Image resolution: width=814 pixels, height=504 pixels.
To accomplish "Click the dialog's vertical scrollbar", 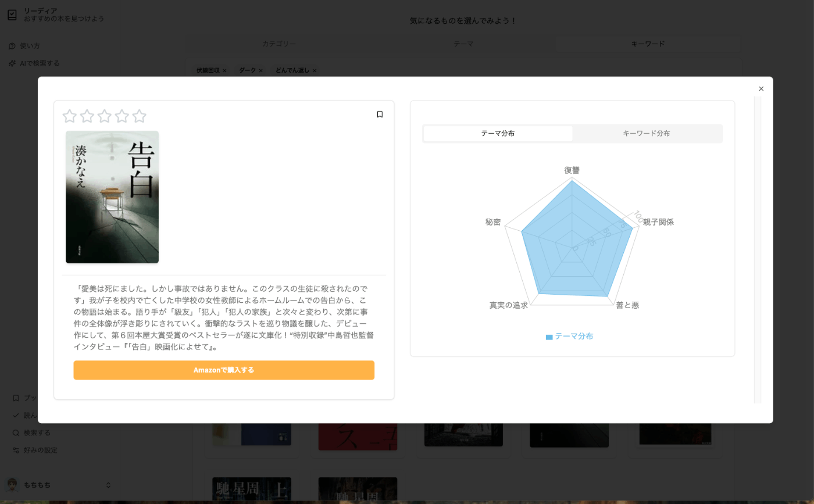I will coord(758,250).
